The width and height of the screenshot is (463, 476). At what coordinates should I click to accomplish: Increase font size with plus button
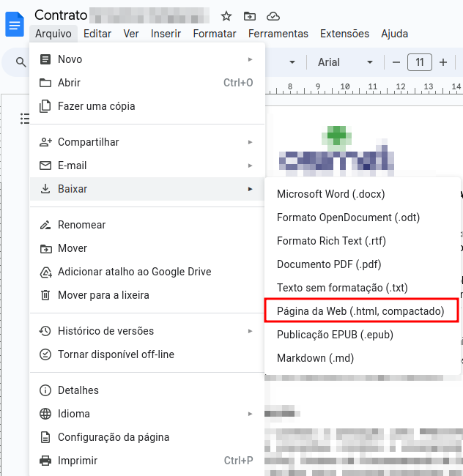[443, 63]
